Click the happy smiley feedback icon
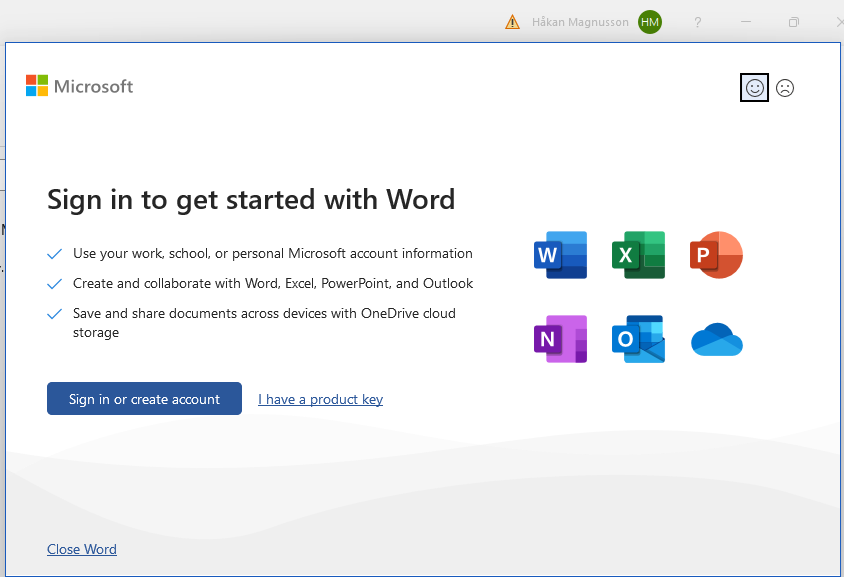The height and width of the screenshot is (577, 844). tap(754, 87)
